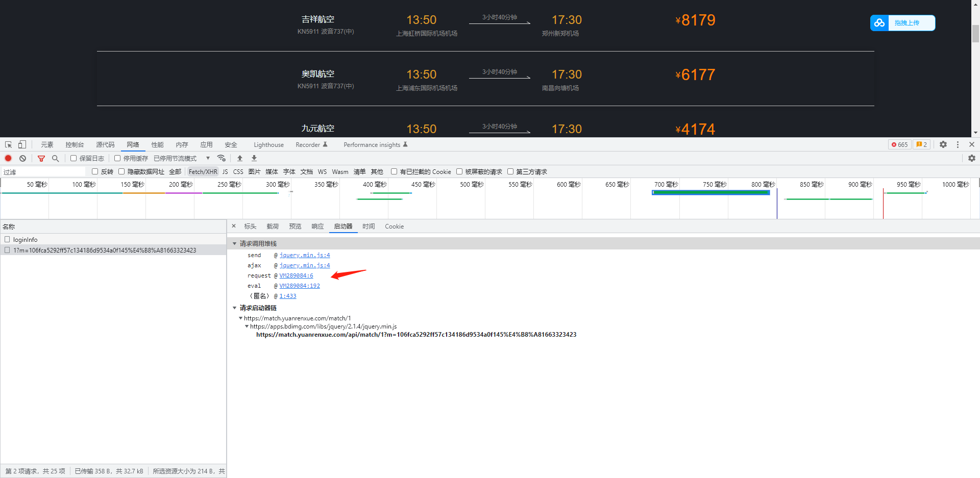Viewport: 980px width, 478px height.
Task: Toggle the 保留日志 checkbox
Action: [x=73, y=158]
